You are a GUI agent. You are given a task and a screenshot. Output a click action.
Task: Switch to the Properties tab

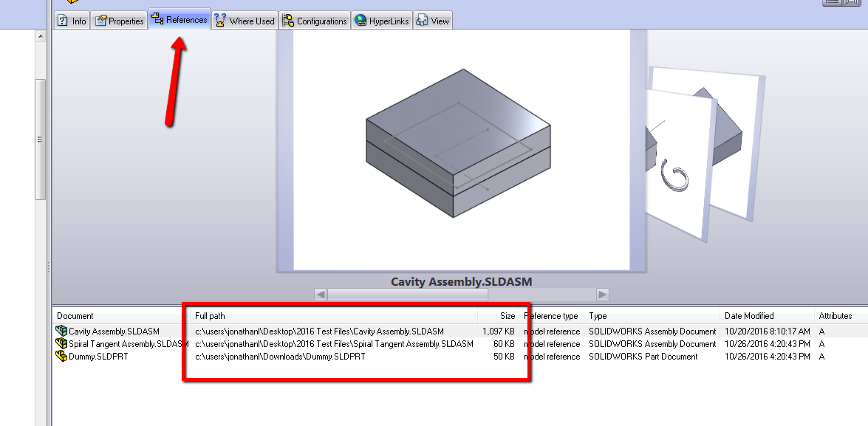119,21
